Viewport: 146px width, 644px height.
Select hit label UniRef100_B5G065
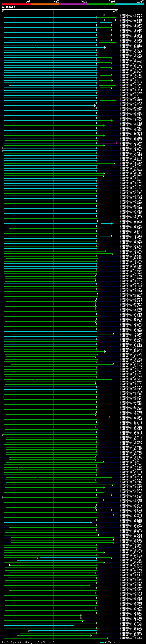coord(131,163)
